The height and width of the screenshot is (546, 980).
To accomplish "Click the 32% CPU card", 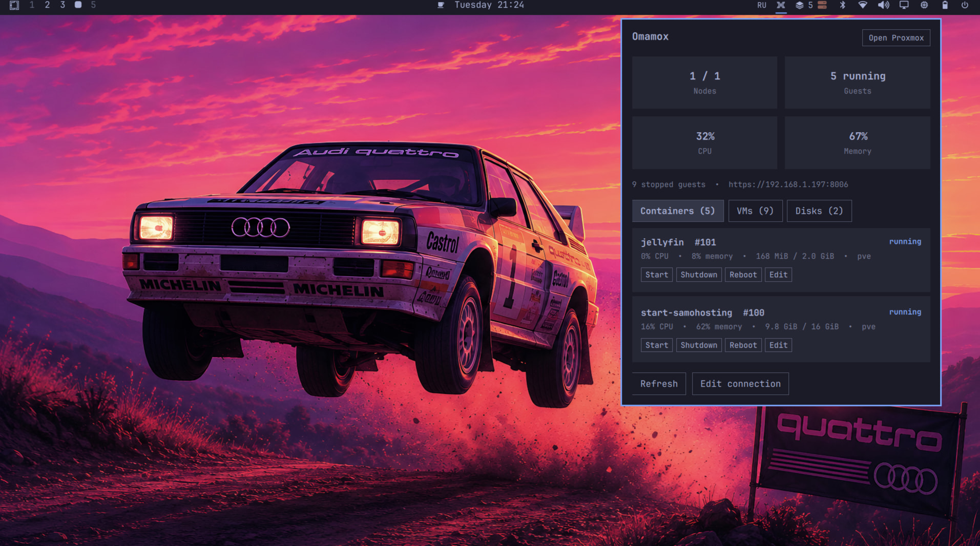I will tap(704, 143).
